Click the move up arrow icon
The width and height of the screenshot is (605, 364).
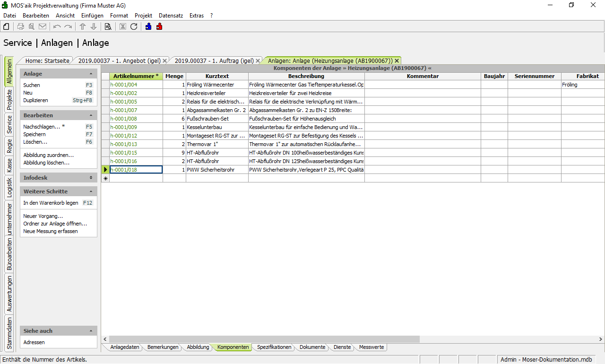[x=83, y=26]
